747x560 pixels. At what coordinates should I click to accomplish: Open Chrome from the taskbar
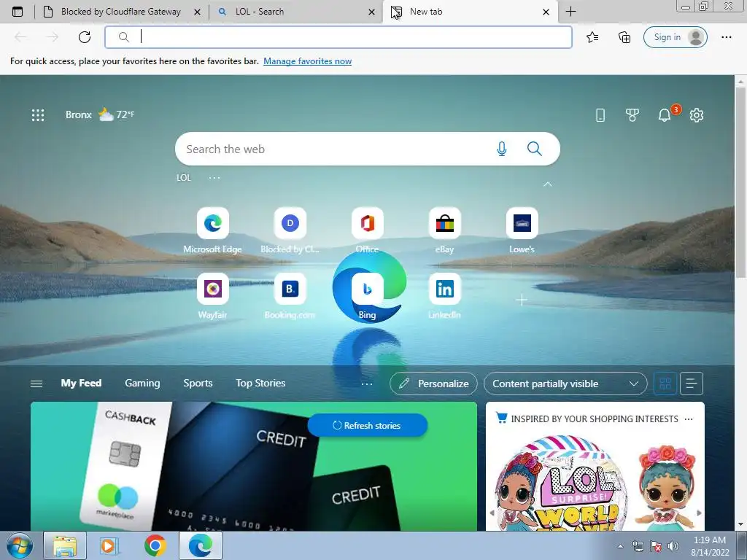point(155,545)
